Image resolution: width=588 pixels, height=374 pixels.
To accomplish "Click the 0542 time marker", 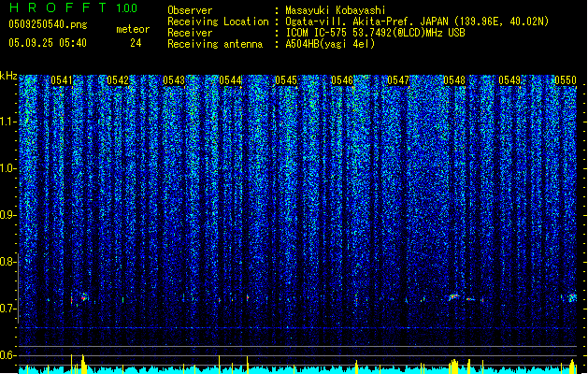I will pos(118,80).
